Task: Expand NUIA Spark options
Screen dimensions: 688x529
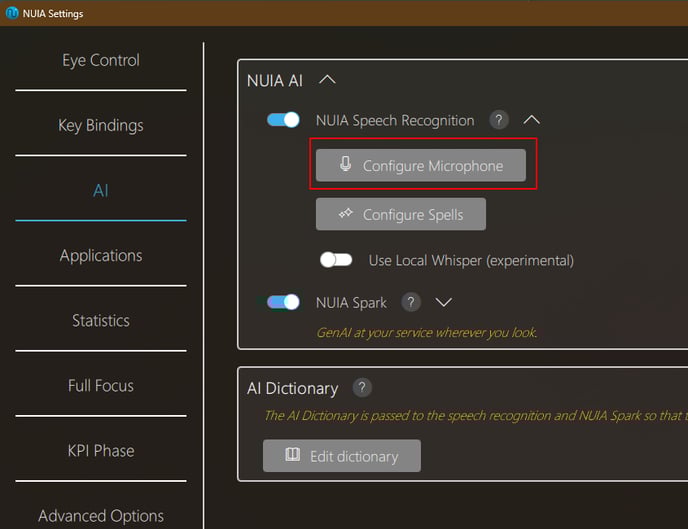Action: coord(444,302)
